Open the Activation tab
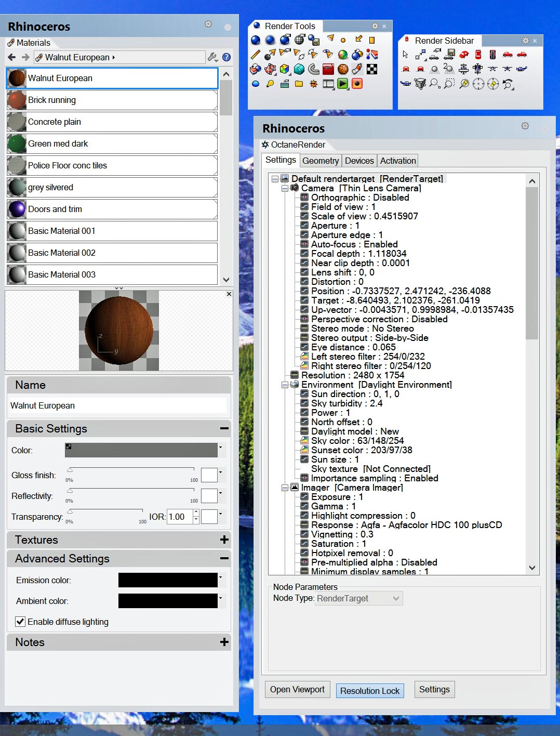Viewport: 560px width, 736px height. click(x=398, y=161)
